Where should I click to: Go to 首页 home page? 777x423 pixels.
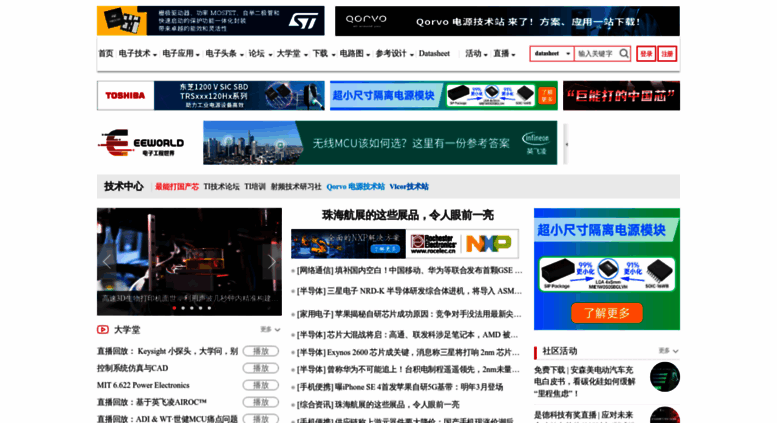pos(106,53)
